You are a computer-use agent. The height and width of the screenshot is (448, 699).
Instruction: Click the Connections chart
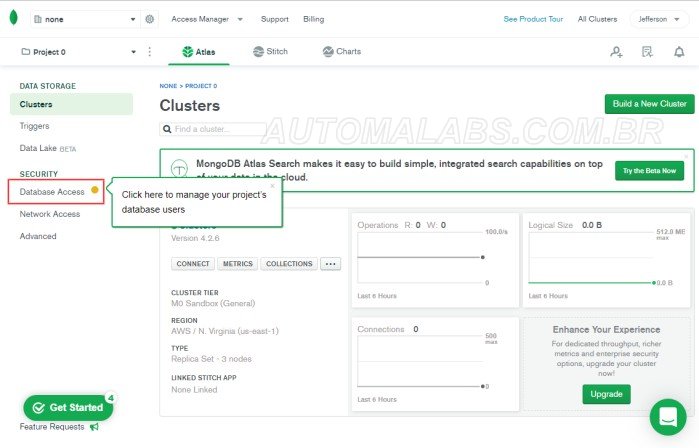point(435,364)
